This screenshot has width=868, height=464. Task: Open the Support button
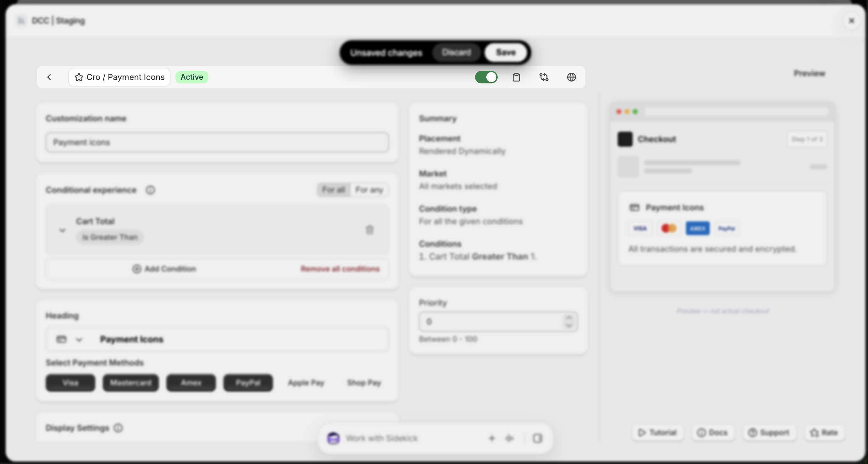tap(769, 433)
